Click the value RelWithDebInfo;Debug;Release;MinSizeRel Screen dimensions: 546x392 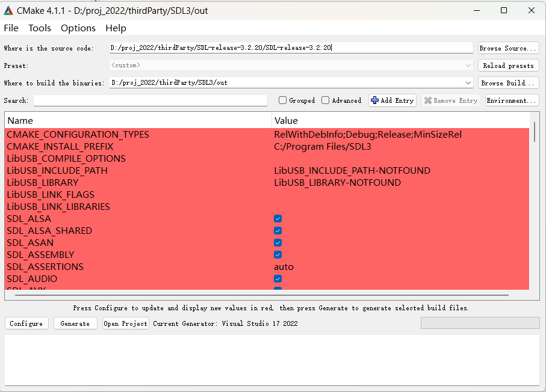pos(368,134)
